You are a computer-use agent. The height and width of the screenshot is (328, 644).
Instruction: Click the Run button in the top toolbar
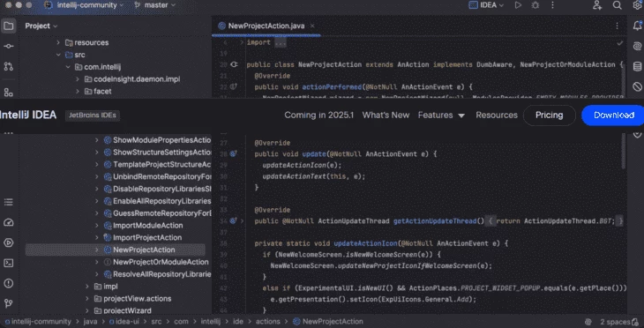[519, 5]
